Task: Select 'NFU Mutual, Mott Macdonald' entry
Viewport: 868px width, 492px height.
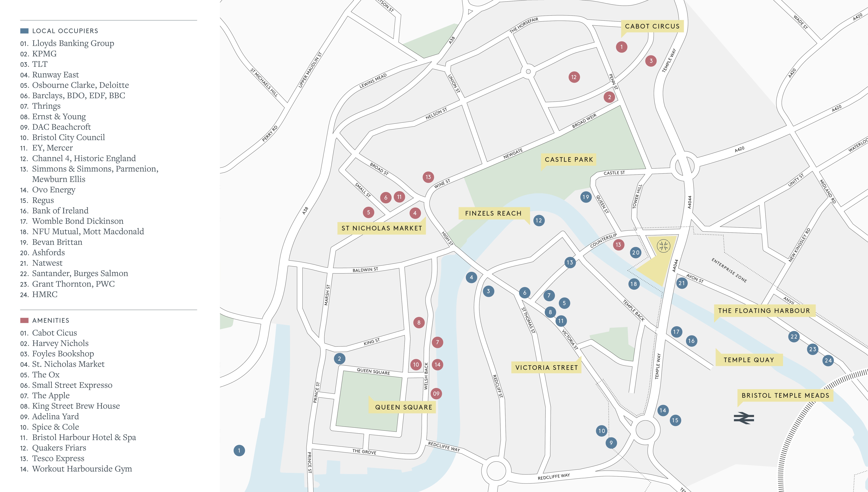Action: coord(88,232)
